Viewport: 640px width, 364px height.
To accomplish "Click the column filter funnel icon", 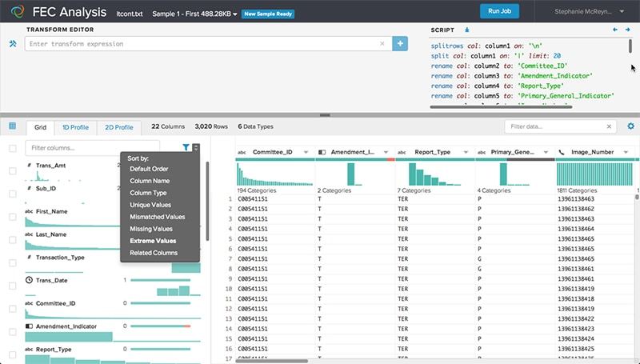I will pos(186,147).
